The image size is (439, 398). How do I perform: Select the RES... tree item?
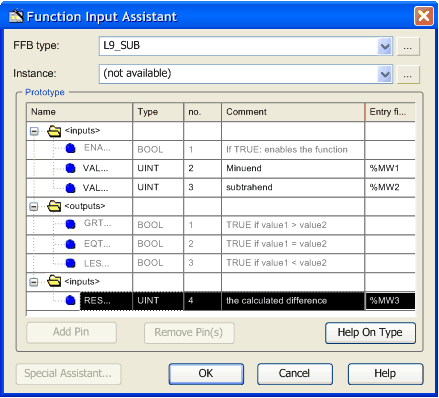(x=97, y=301)
